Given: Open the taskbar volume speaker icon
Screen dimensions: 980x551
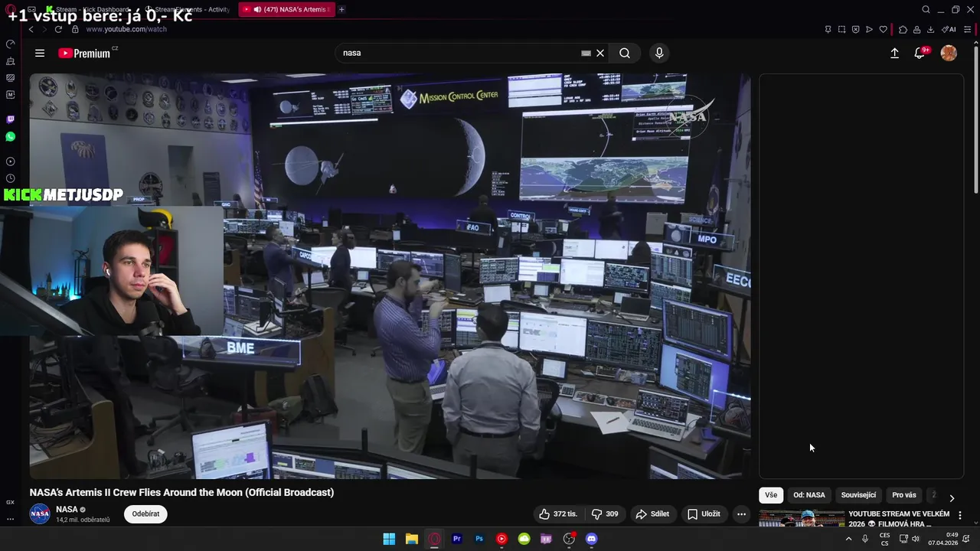Looking at the screenshot, I should point(916,539).
